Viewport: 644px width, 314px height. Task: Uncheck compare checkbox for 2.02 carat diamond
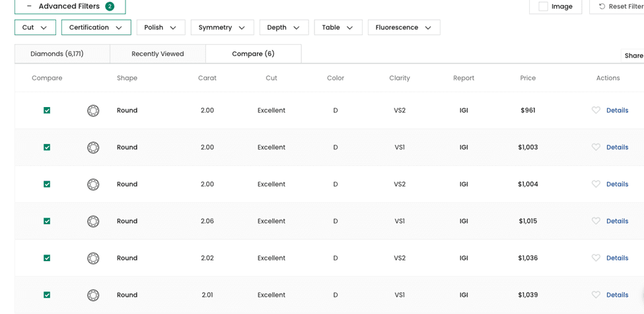click(x=47, y=258)
